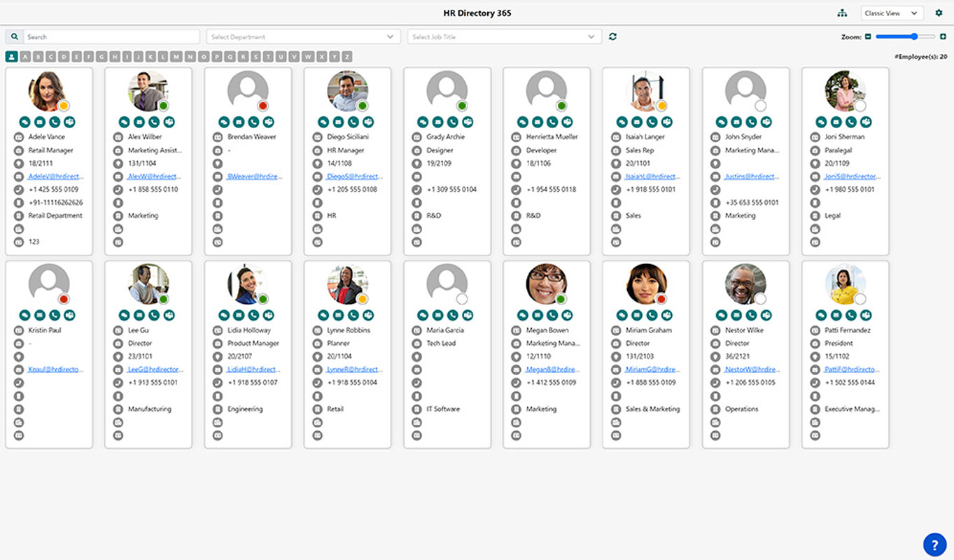Open Nestor Wilke's email address link

click(x=752, y=370)
